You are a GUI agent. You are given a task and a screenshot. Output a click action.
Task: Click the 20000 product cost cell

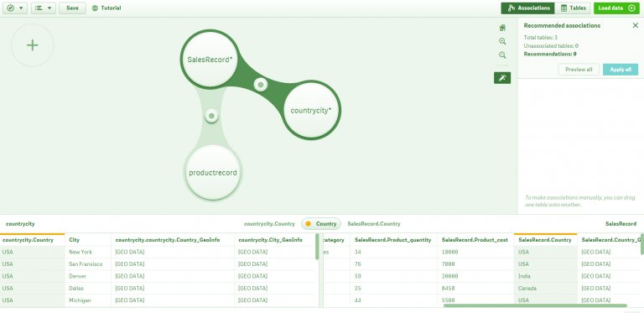pyautogui.click(x=475, y=276)
